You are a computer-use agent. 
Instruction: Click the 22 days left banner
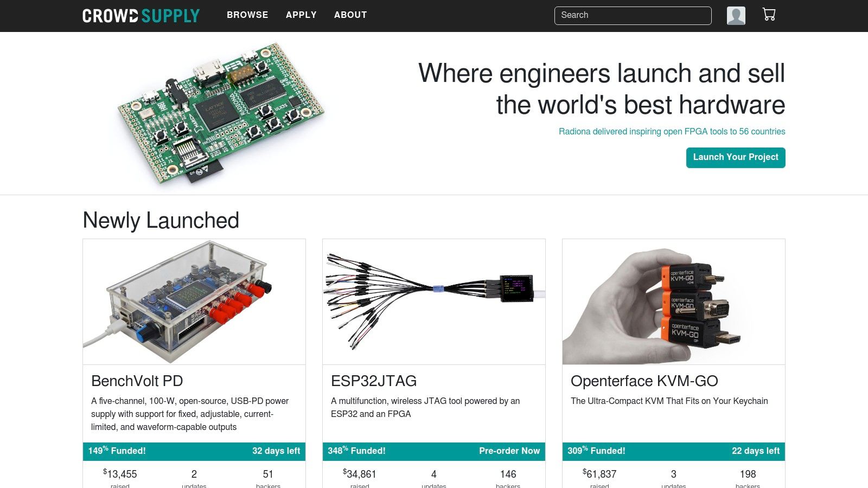(755, 451)
